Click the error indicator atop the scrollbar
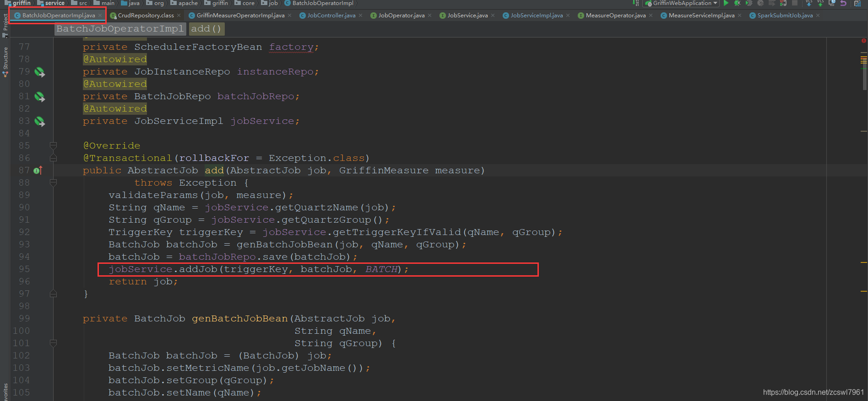 [x=863, y=41]
